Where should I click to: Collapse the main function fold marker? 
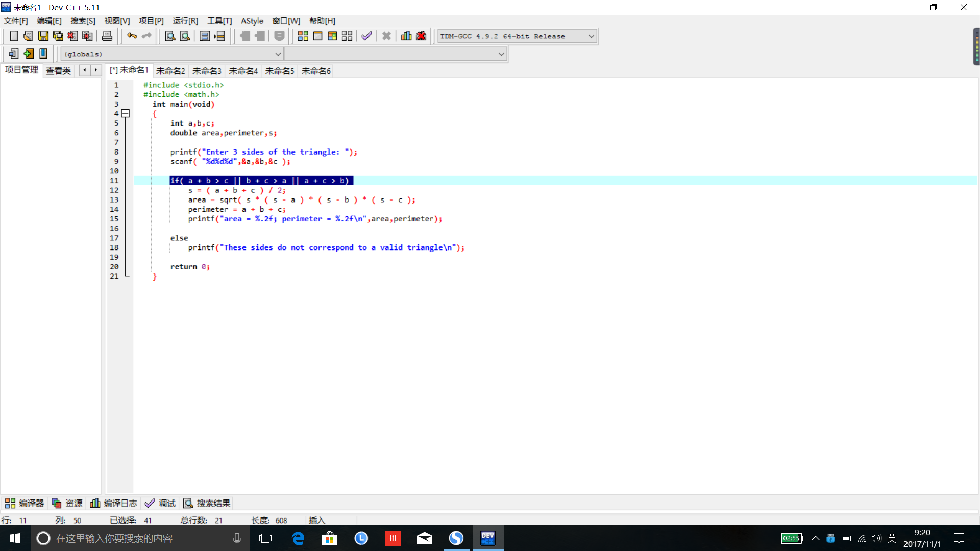pos(126,113)
